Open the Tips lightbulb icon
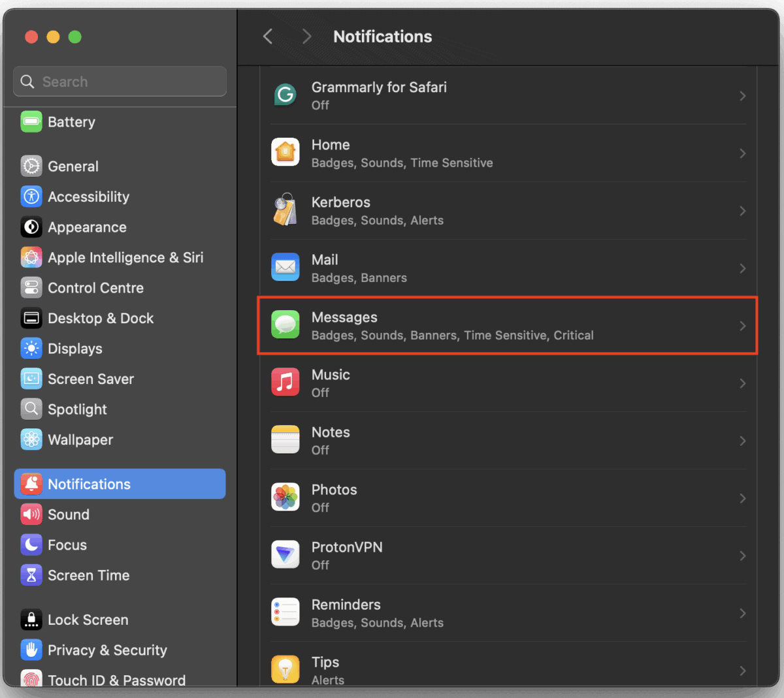 click(x=286, y=669)
